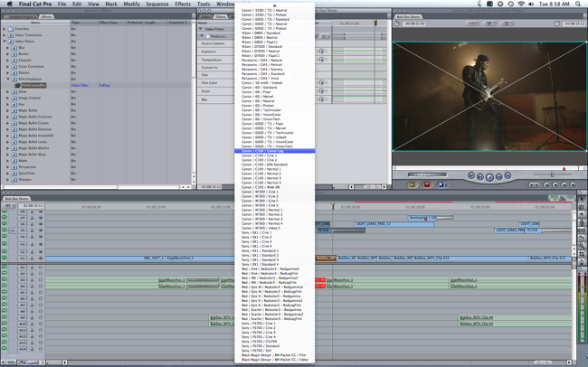Image resolution: width=588 pixels, height=367 pixels.
Task: Click the Favorites bin folder icon
Action: (11, 29)
